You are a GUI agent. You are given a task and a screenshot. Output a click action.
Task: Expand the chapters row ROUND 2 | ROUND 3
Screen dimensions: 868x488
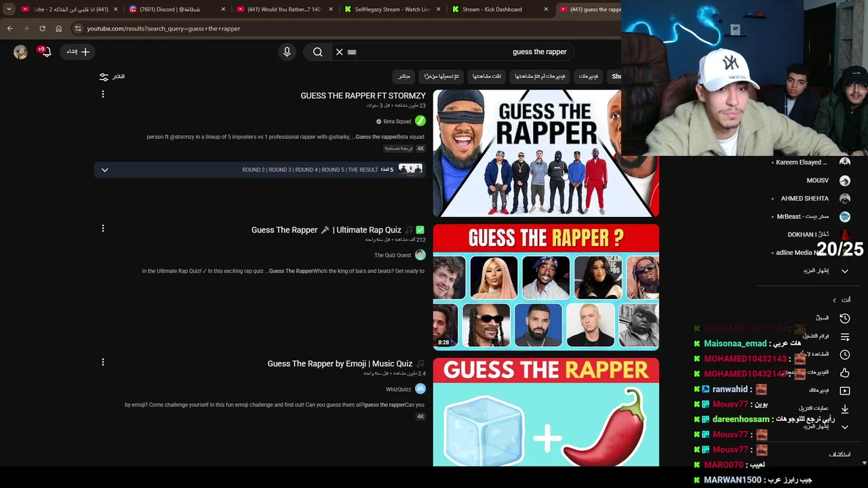click(260, 169)
